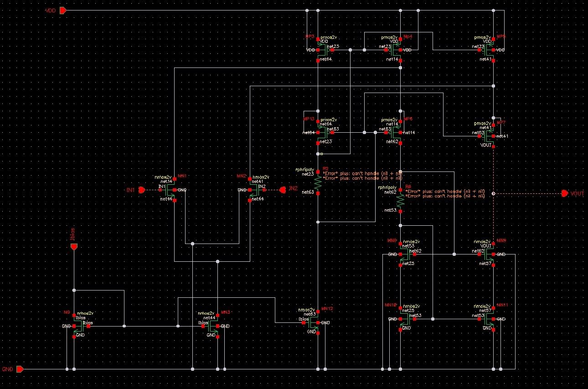Click the net14 drain label under Mp4

(x=392, y=59)
